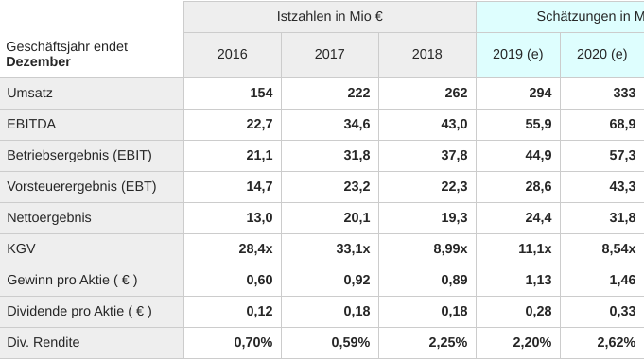Click the 2020 (e) estimate header
Viewport: 644px width, 359px height.
pos(602,55)
